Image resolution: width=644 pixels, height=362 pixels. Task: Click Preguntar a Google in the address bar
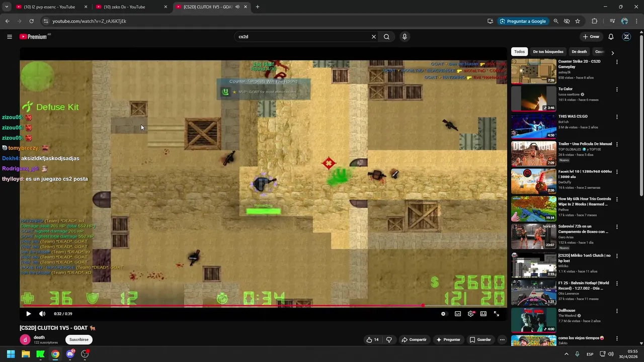point(522,21)
